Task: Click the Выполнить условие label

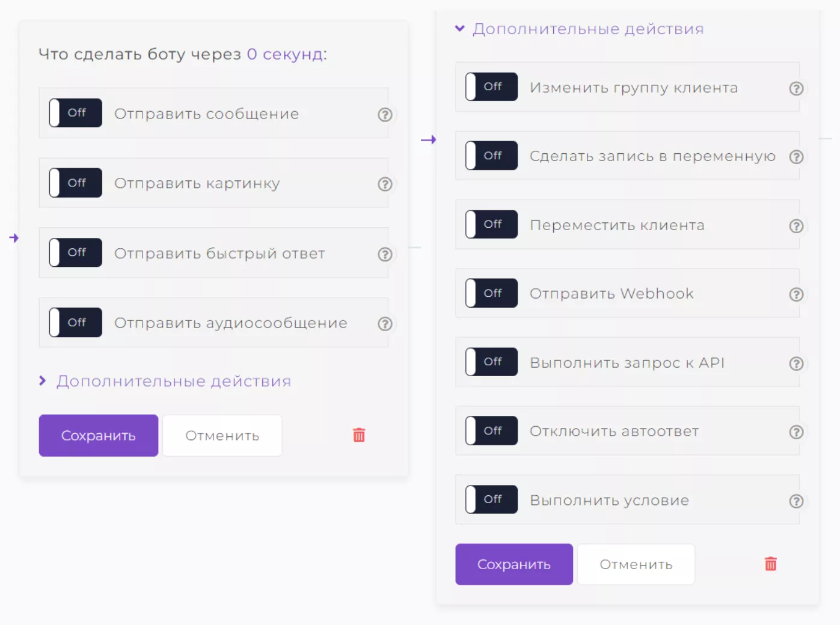Action: [x=609, y=501]
